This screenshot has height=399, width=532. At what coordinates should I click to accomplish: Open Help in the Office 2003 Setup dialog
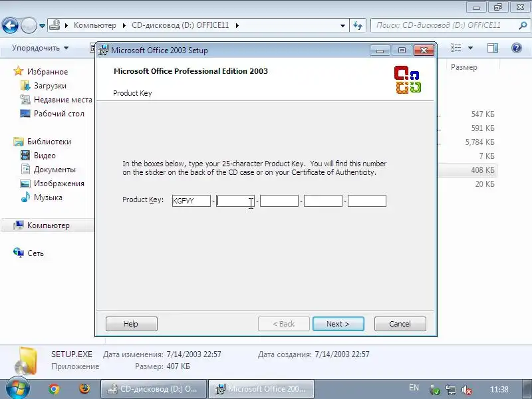[x=131, y=324]
